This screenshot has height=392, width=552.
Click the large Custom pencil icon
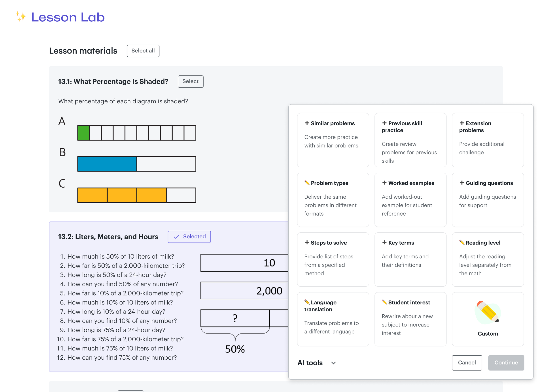pyautogui.click(x=488, y=312)
